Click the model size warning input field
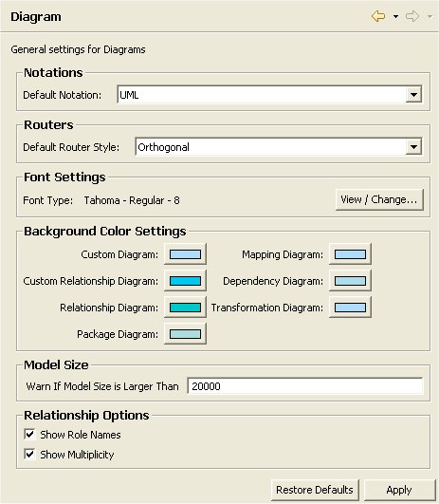The width and height of the screenshot is (439, 504). [305, 385]
